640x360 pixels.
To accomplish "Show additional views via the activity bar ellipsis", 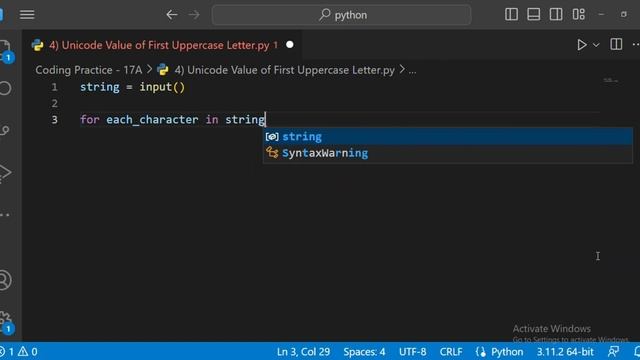I will (x=5, y=215).
